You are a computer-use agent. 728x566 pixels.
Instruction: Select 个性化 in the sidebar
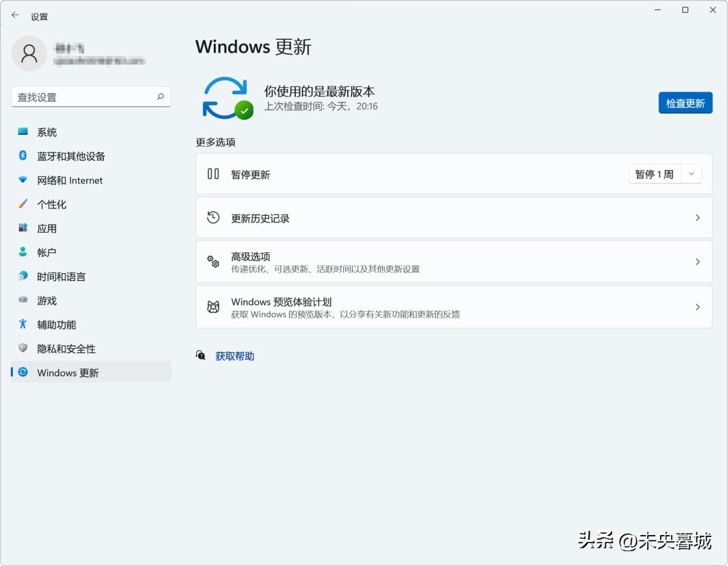point(91,204)
